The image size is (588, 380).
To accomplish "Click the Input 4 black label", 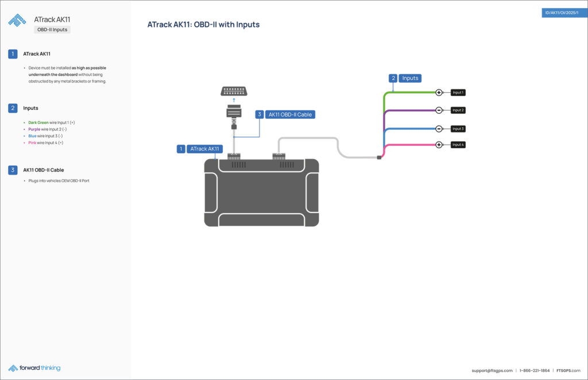I will point(458,145).
